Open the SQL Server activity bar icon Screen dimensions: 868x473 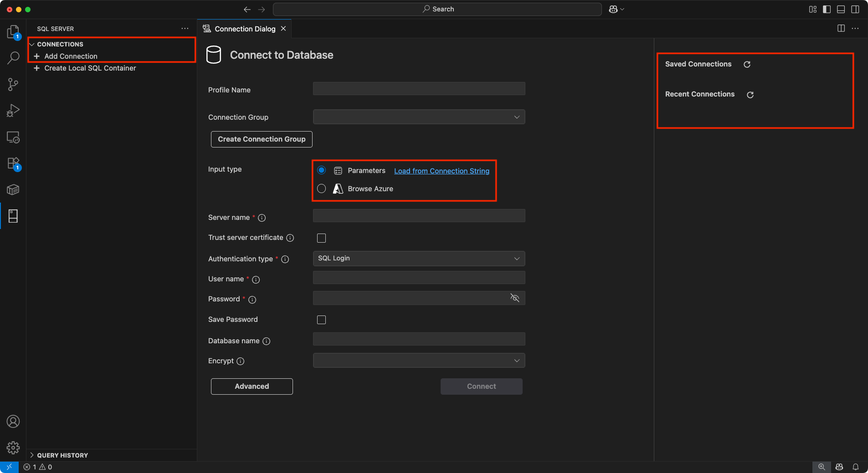coord(13,216)
